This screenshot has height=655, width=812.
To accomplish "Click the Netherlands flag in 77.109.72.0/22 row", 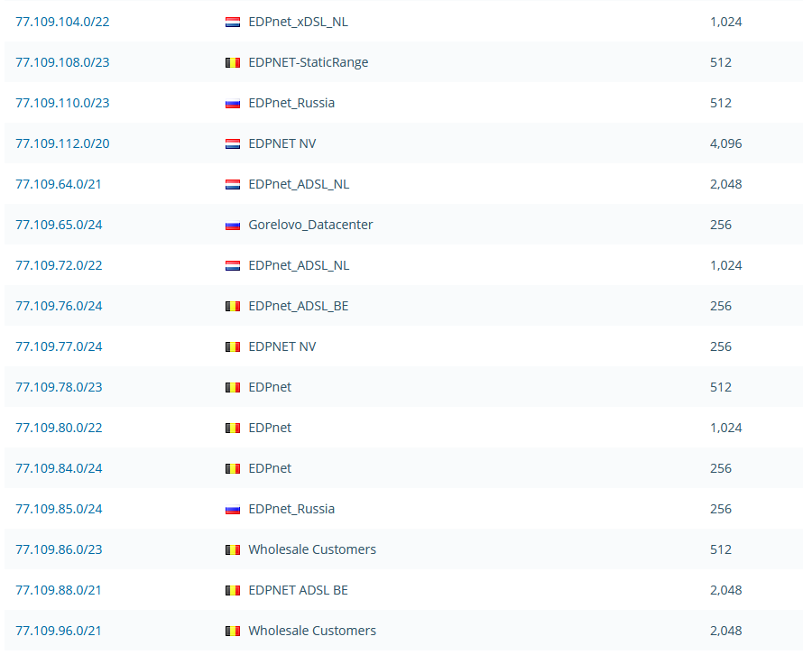I will coord(233,265).
